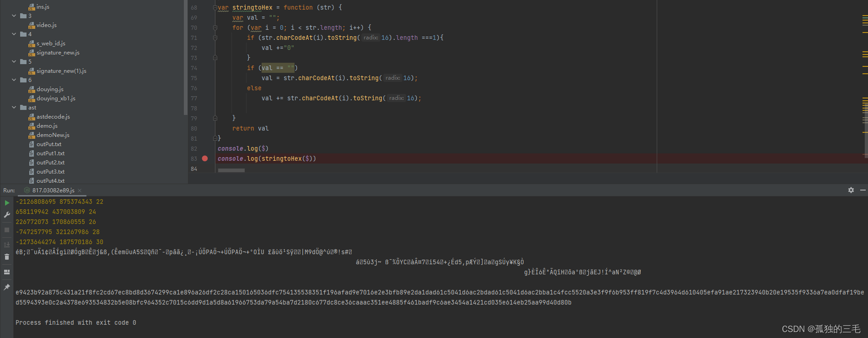Viewport: 868px width, 338px height.
Task: Collapse folder 5 in project tree
Action: [14, 62]
